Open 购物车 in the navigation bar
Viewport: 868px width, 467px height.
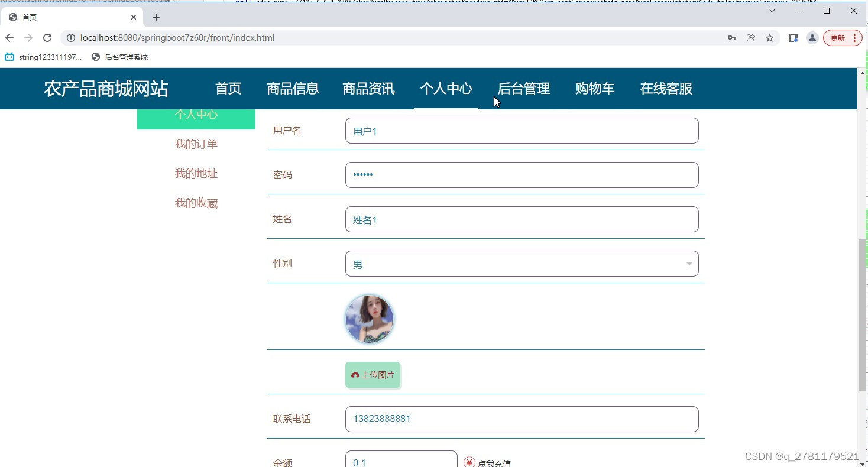tap(595, 89)
